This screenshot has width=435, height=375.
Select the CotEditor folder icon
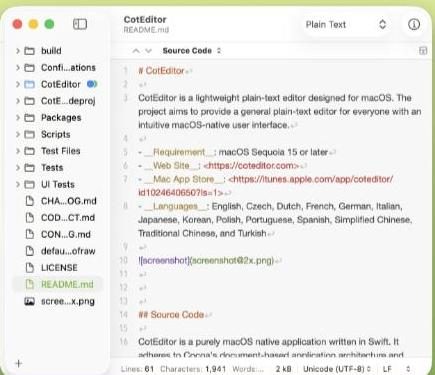point(30,84)
